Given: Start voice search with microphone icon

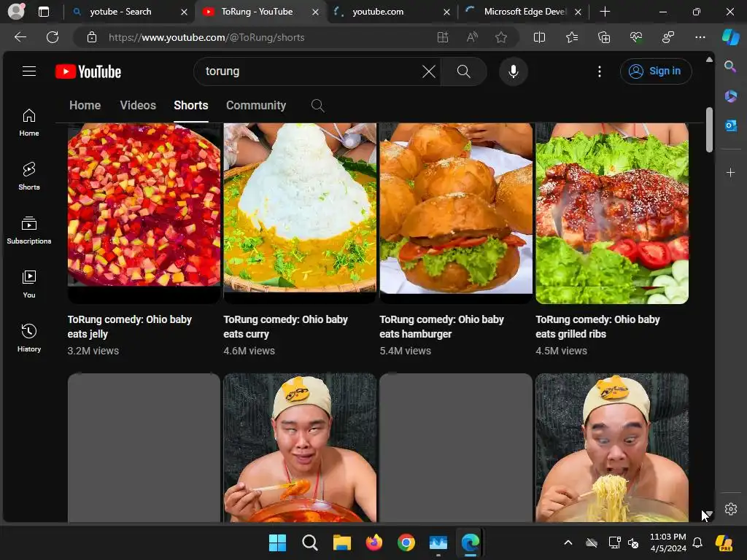Looking at the screenshot, I should pos(513,71).
